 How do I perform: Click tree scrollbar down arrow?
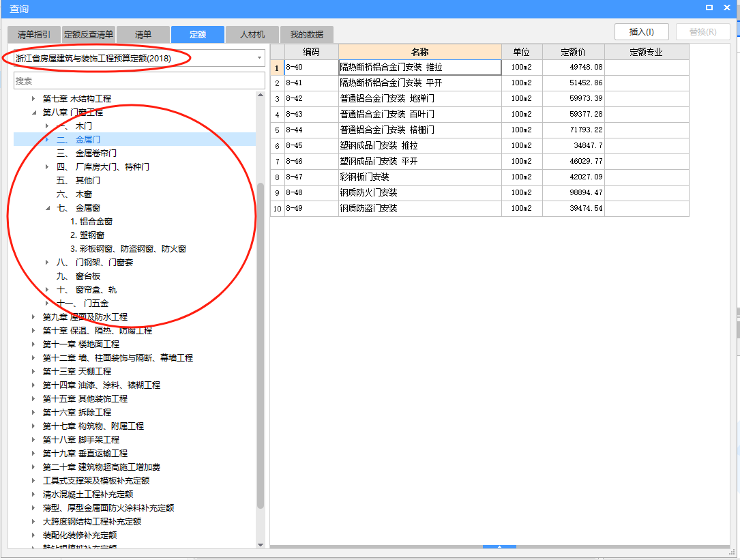tap(261, 545)
